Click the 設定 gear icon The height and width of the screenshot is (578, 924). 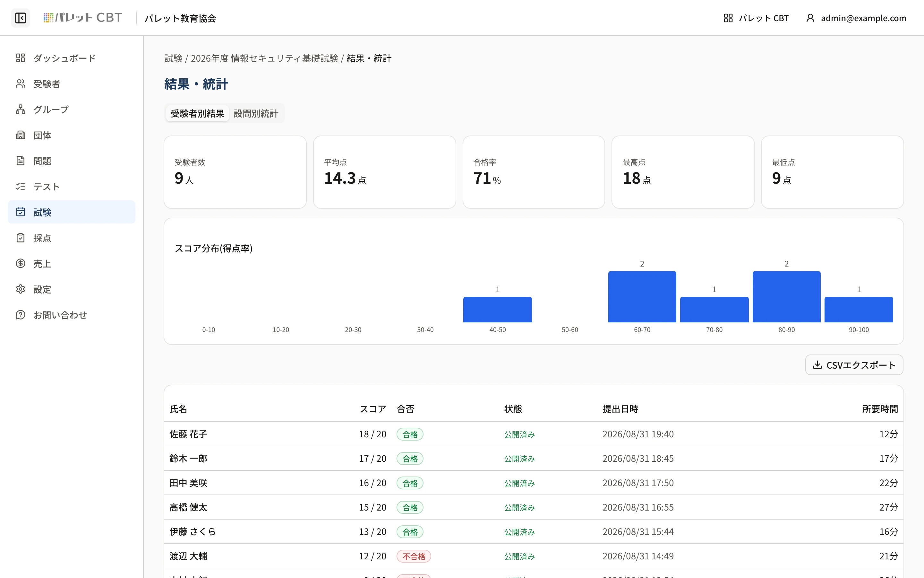(x=21, y=289)
